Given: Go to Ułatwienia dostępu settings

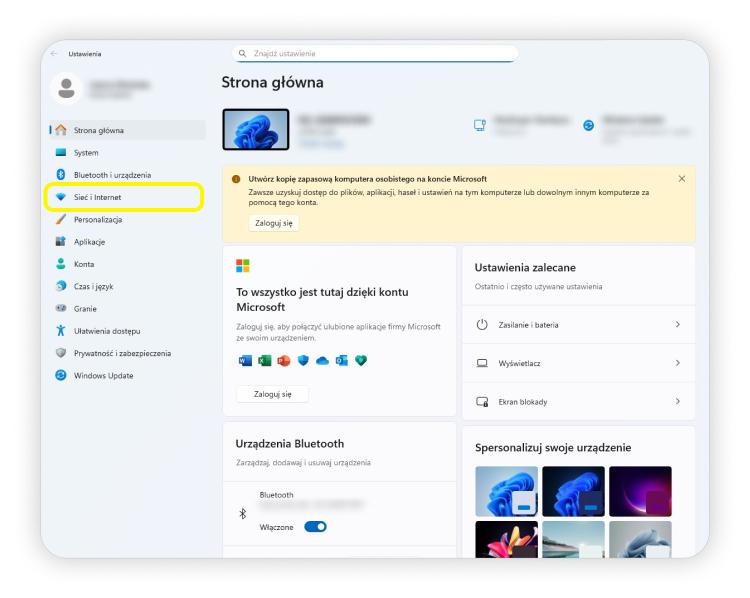Looking at the screenshot, I should coord(127,331).
